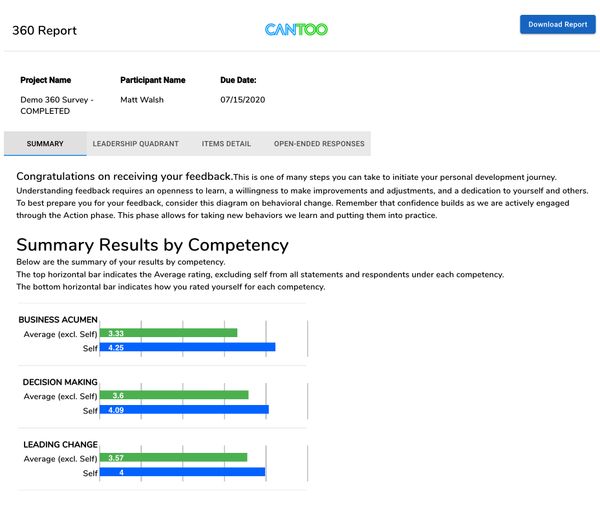Screen dimensions: 600x515
Task: Click the Decision Making competency heading
Action: [60, 382]
